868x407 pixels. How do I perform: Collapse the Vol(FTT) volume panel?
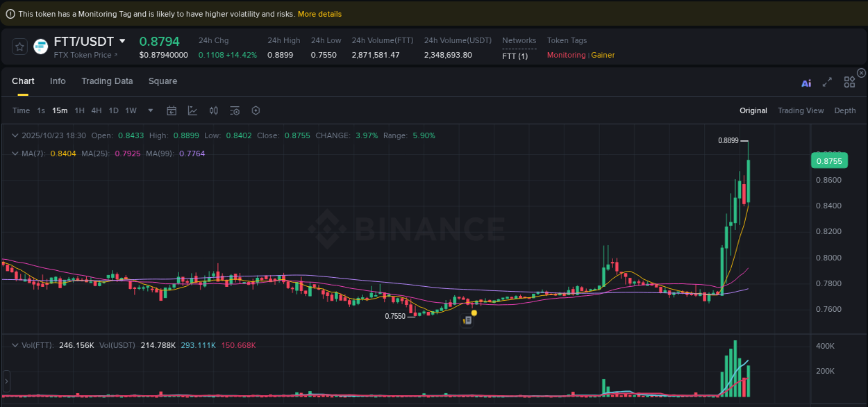15,344
